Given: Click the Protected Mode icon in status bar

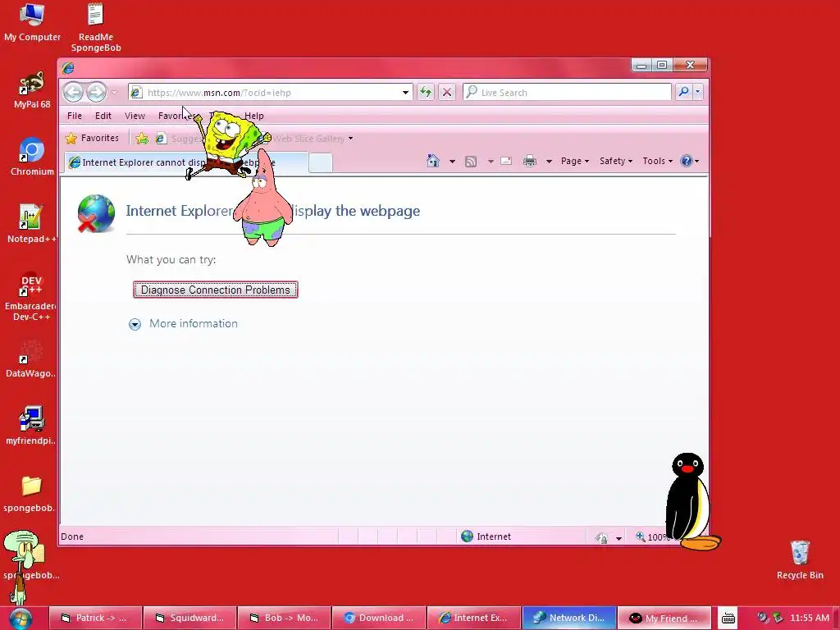Looking at the screenshot, I should [601, 536].
